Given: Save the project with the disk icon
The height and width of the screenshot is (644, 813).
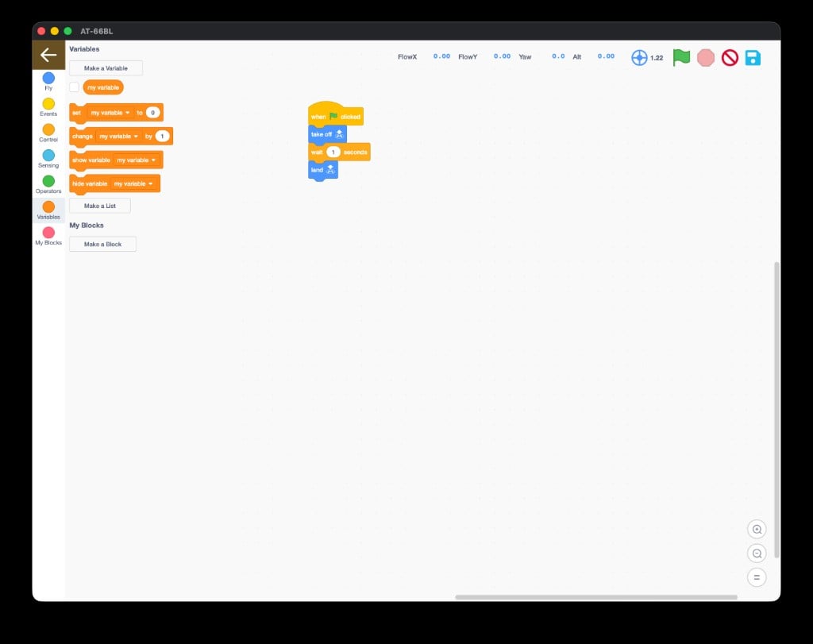Looking at the screenshot, I should pos(753,57).
